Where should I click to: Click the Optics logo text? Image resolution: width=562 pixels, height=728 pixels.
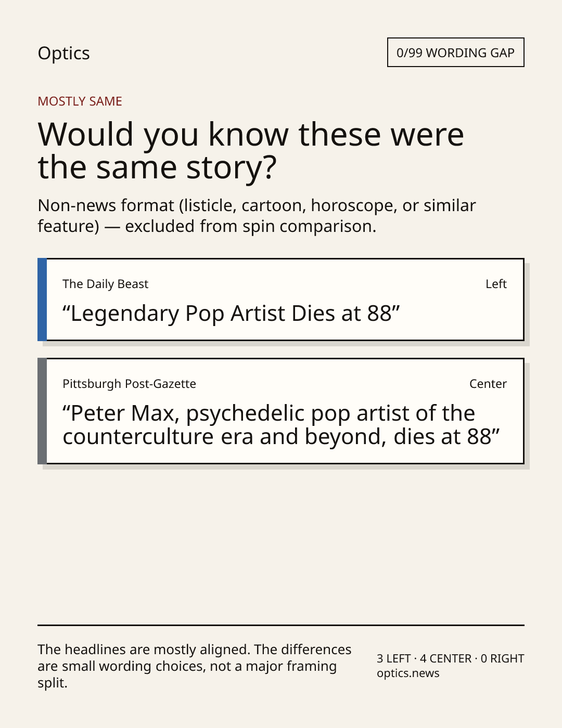pyautogui.click(x=63, y=53)
